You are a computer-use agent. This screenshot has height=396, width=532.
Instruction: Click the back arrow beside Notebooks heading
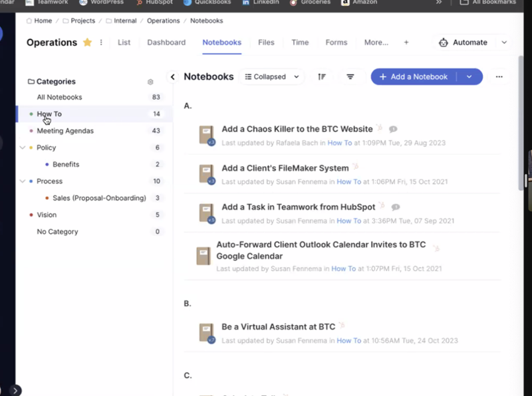click(x=172, y=76)
